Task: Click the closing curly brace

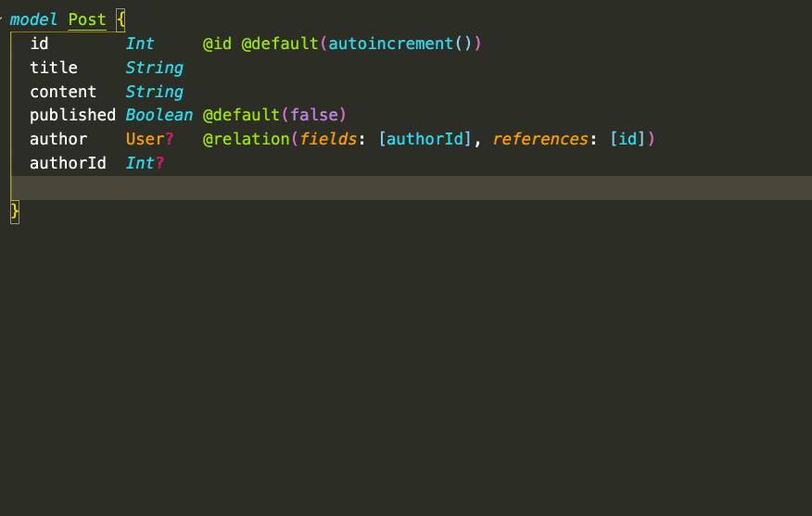Action: tap(15, 212)
